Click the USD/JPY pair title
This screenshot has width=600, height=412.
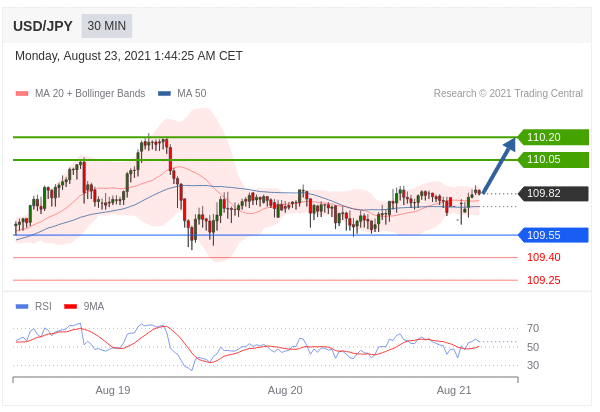43,26
